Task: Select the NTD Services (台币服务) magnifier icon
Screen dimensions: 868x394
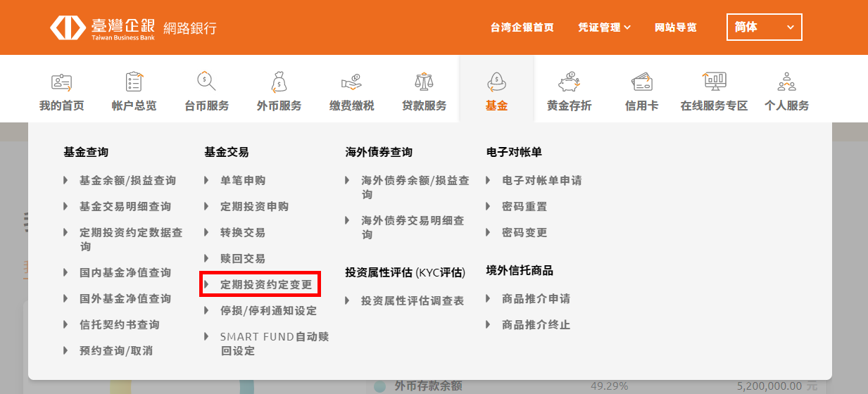Action: (206, 82)
